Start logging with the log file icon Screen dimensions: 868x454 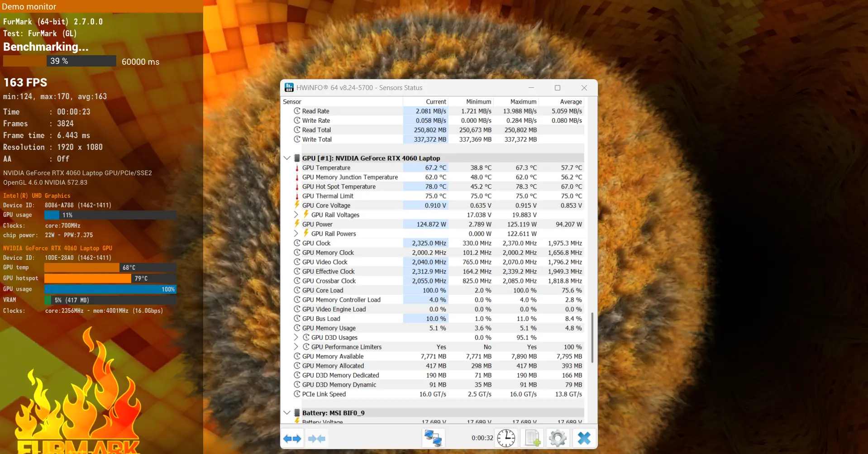(x=532, y=438)
